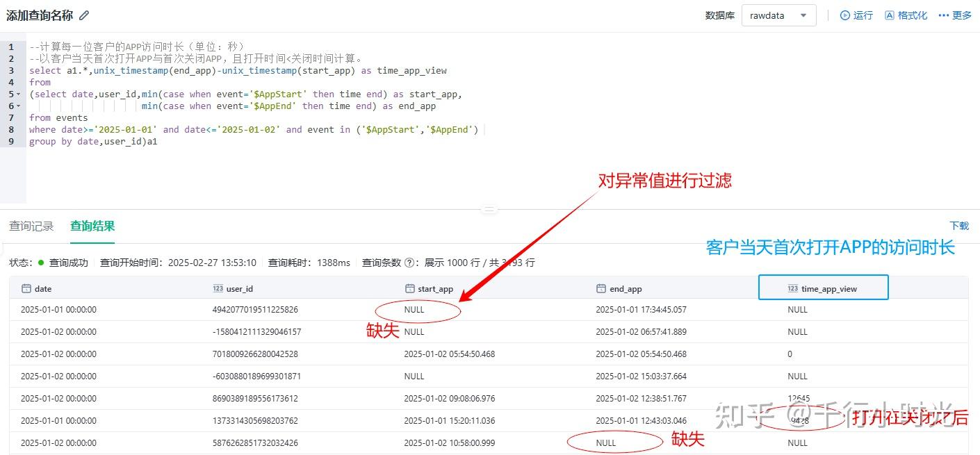Click SQL line 9 group by clause
Image resolution: width=980 pixels, height=455 pixels.
(93, 142)
